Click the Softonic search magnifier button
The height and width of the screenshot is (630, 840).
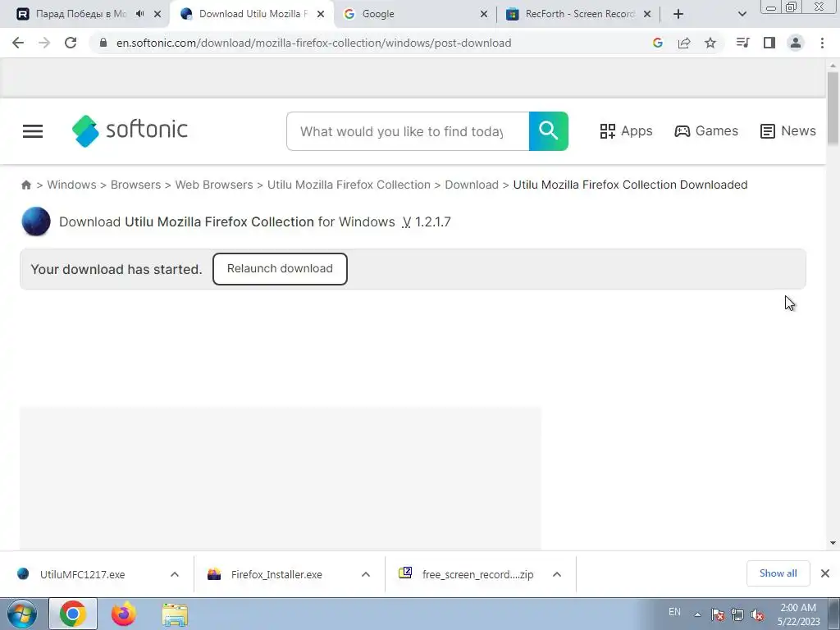(x=549, y=131)
